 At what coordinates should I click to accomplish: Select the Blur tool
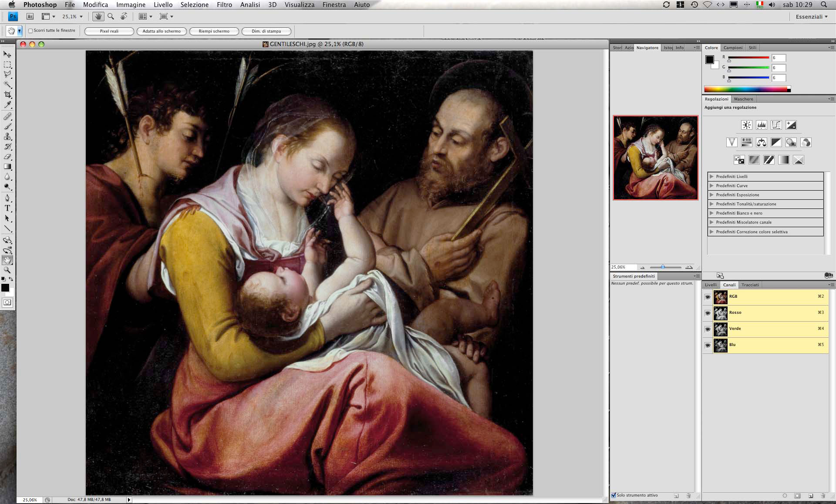tap(7, 177)
